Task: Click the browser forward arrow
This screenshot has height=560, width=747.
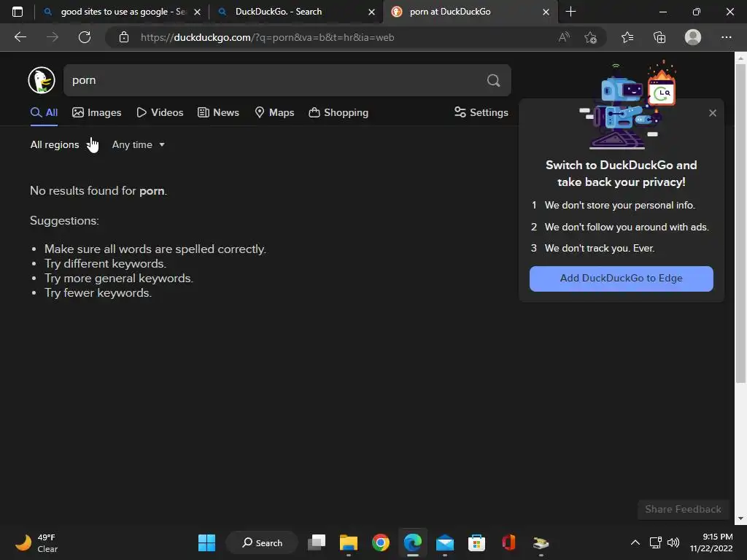Action: click(x=53, y=37)
